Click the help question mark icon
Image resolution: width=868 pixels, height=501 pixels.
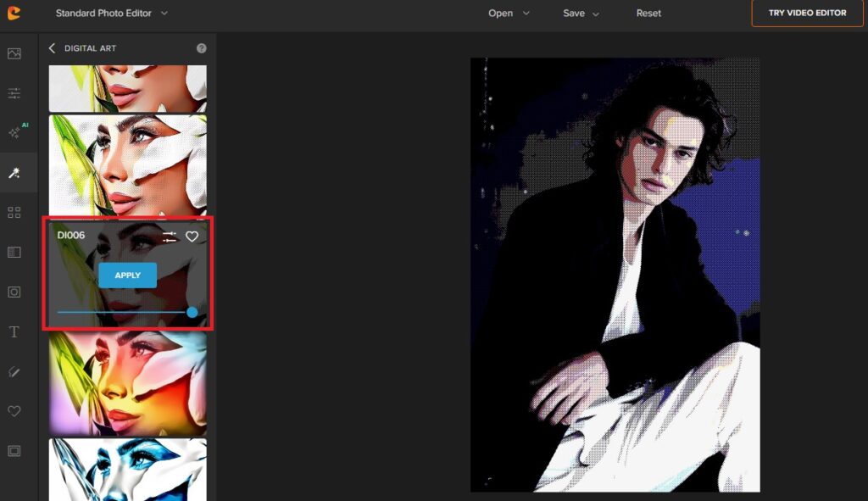click(x=202, y=48)
